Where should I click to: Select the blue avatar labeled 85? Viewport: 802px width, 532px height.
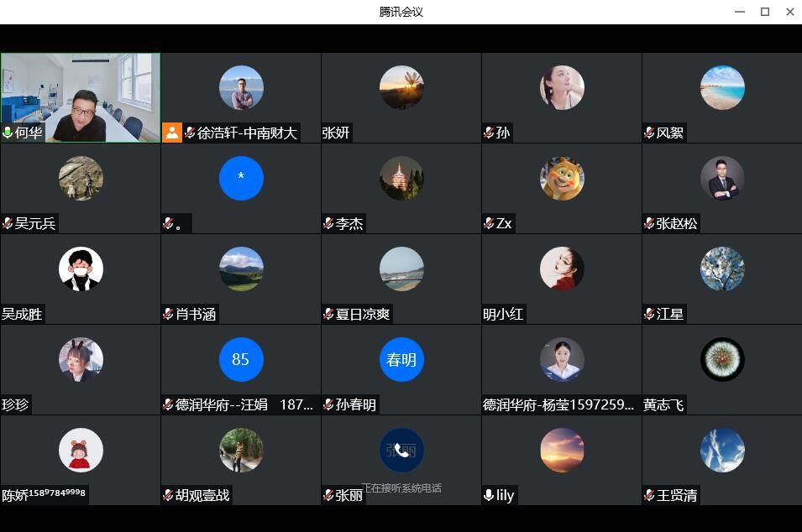click(x=241, y=360)
